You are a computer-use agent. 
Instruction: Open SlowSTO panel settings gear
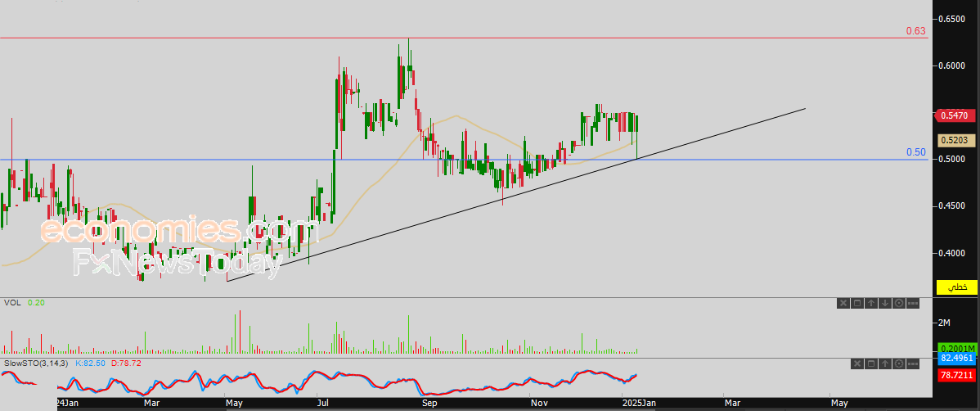[x=898, y=364]
